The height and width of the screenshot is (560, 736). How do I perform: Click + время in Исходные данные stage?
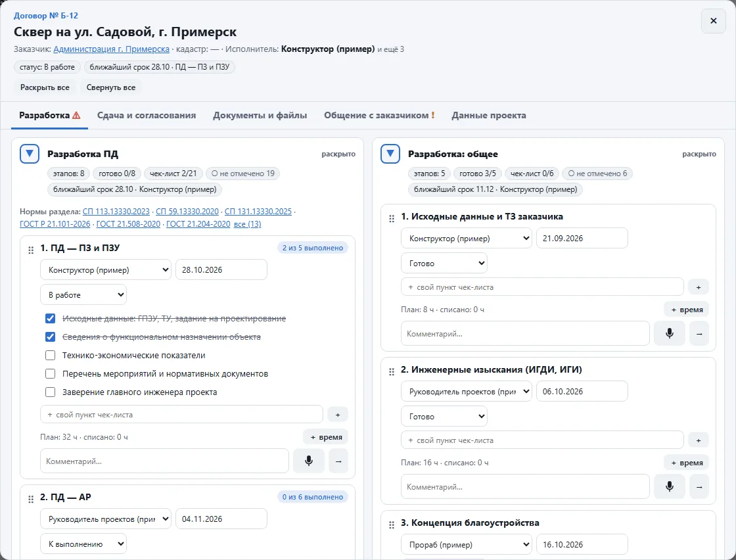687,310
